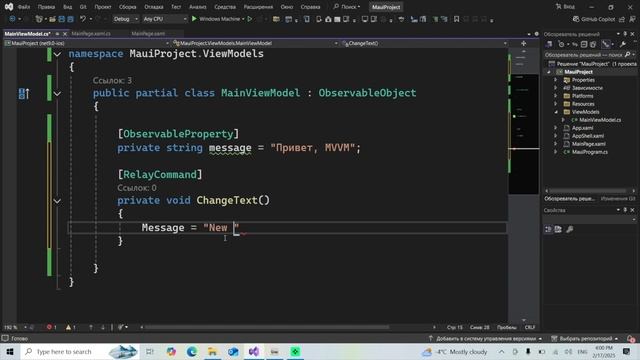Open the Справка menu
The width and height of the screenshot is (640, 360).
[x=310, y=7]
